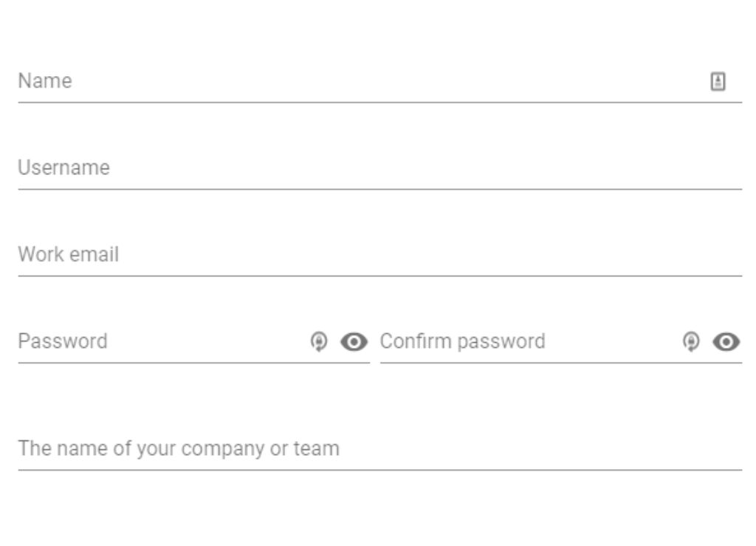Click the underline beneath the Username field

tap(380, 189)
